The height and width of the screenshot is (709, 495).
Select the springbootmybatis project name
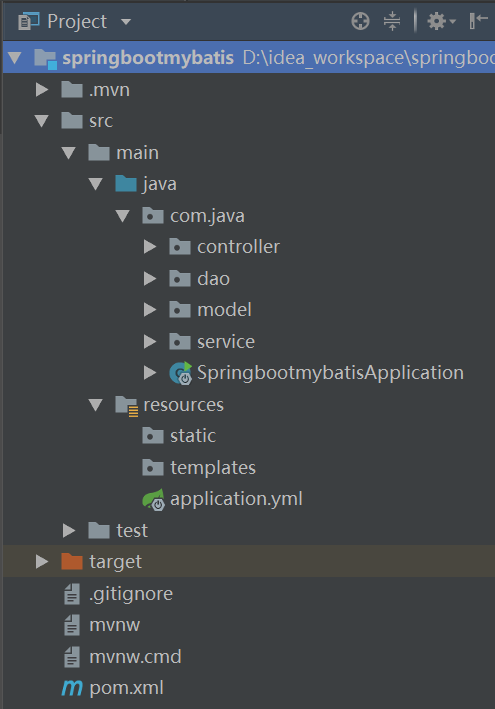coord(148,58)
